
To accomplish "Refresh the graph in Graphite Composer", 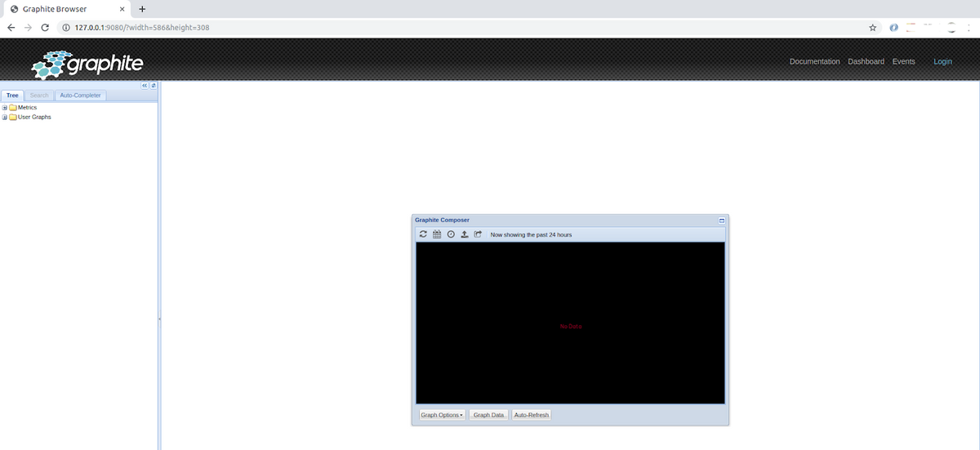I will 423,234.
